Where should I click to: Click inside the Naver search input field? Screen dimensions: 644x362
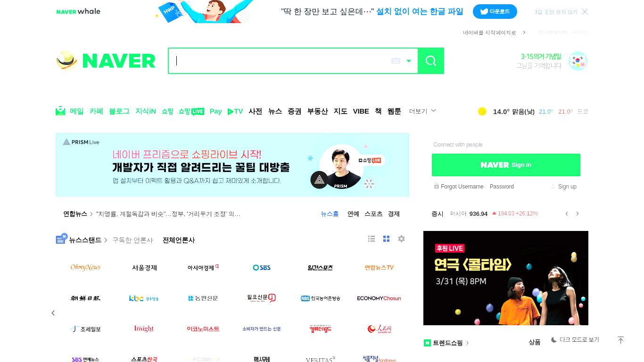pos(281,61)
